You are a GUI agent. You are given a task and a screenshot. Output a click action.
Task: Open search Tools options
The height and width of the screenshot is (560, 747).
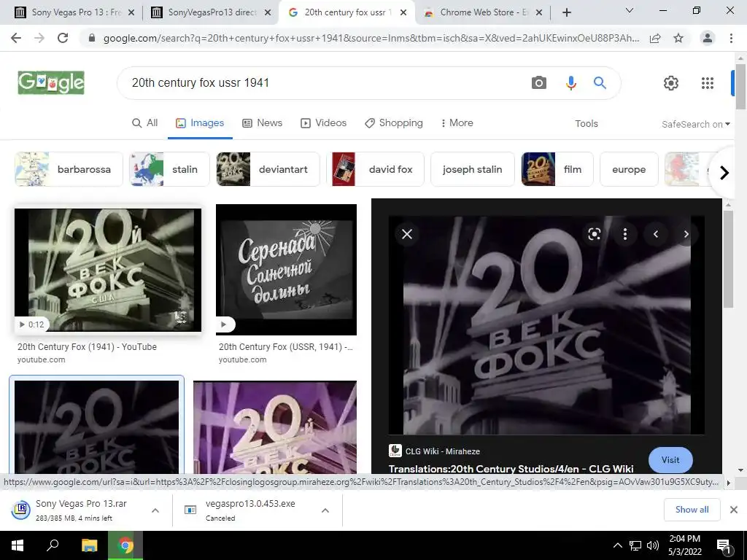point(586,123)
